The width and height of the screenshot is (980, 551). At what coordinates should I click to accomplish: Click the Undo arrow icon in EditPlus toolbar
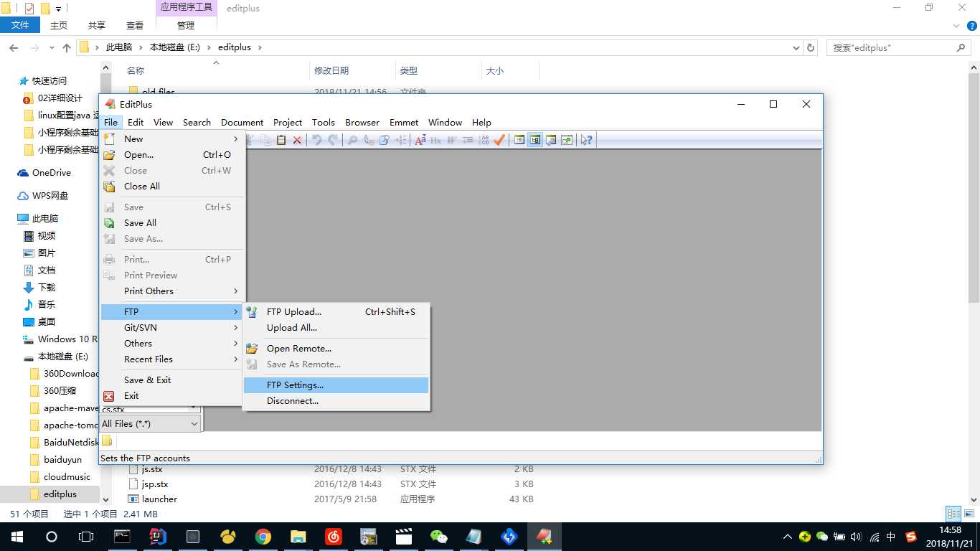coord(316,140)
